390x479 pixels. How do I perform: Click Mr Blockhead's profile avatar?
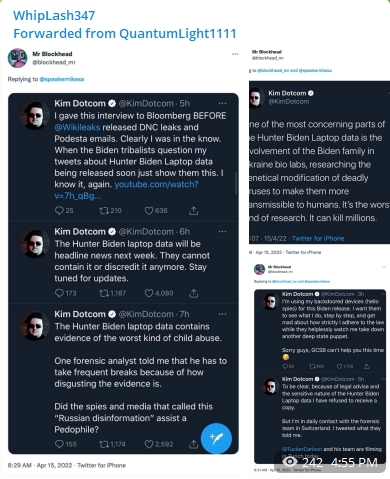coord(17,58)
